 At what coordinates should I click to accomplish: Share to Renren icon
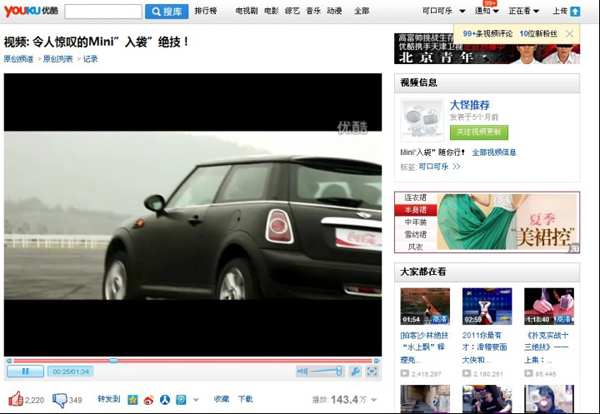165,400
